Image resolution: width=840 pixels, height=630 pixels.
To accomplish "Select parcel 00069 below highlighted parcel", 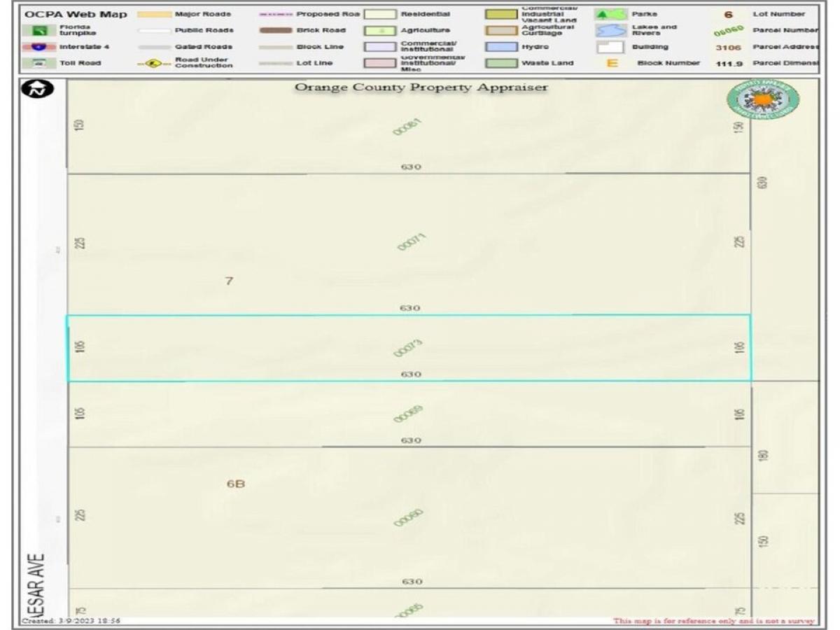I will pyautogui.click(x=409, y=414).
